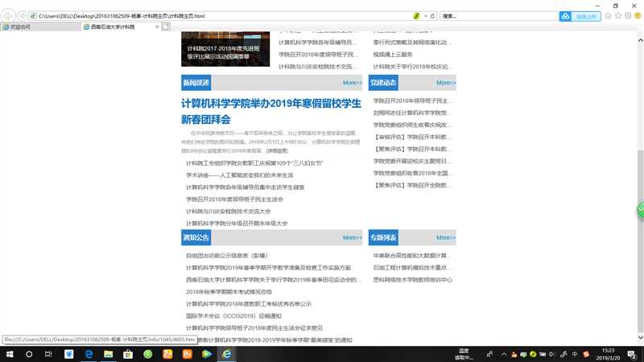
Task: Open browser settings gear icon
Action: [628, 16]
